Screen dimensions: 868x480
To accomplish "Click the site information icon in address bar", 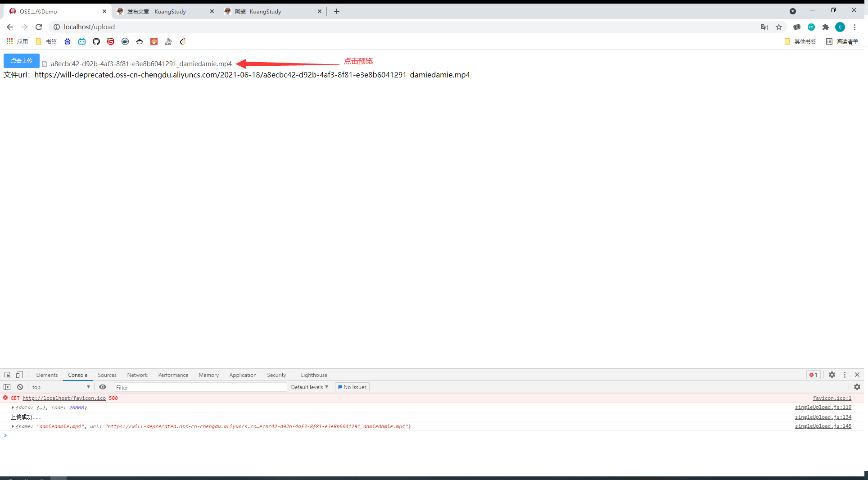I will [x=57, y=27].
